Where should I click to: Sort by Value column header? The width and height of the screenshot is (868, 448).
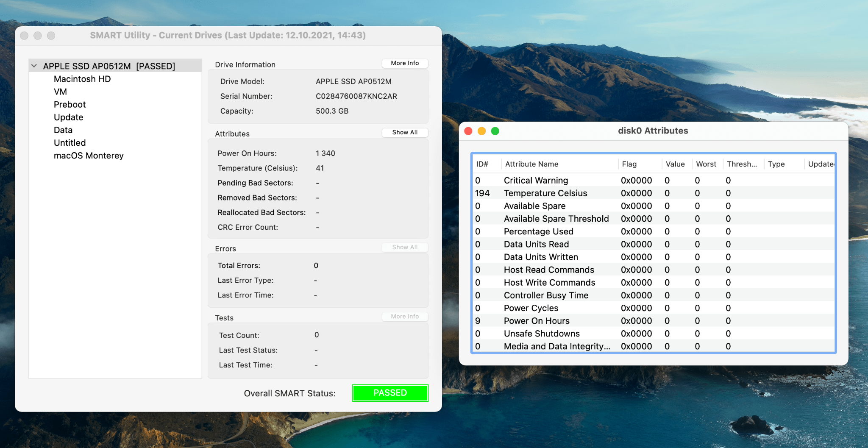click(x=677, y=164)
